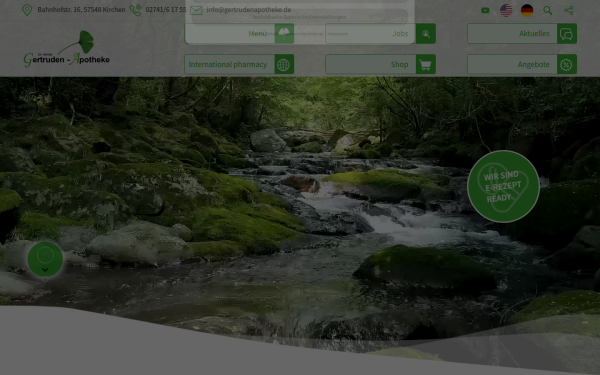600x375 pixels.
Task: Click the share icon in the top bar
Action: 569,10
